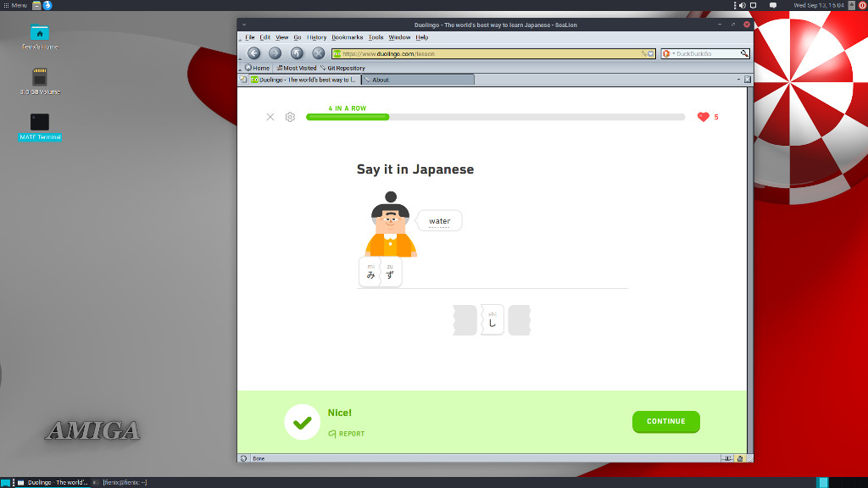Image resolution: width=868 pixels, height=488 pixels.
Task: Open the URL history dropdown arrow
Action: coord(650,53)
